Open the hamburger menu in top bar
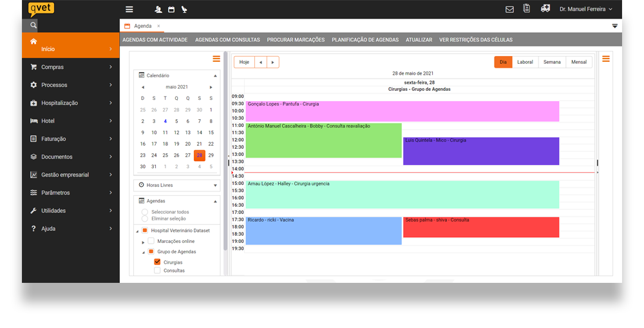 click(x=129, y=10)
